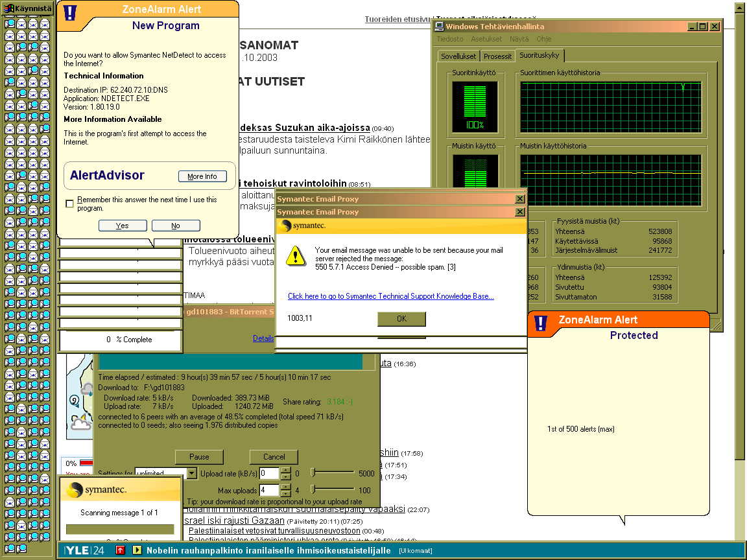
Task: Increase upload rate with the up arrow
Action: [286, 471]
